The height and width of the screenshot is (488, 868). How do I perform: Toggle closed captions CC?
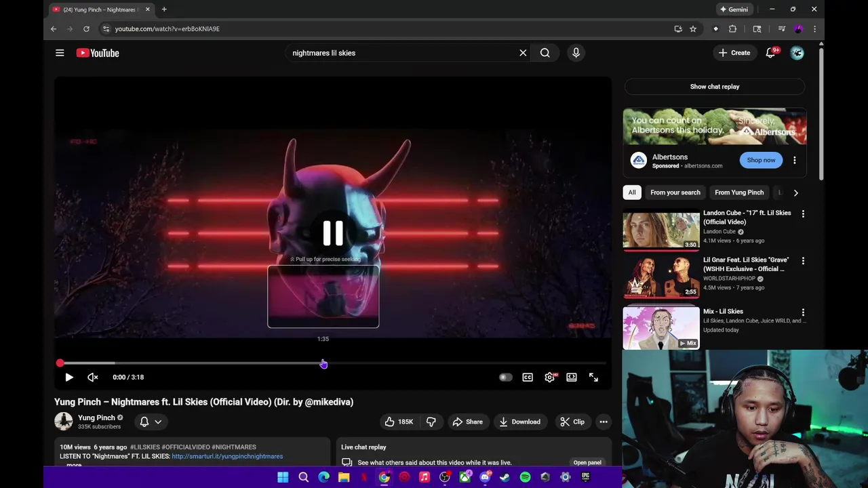[528, 378]
